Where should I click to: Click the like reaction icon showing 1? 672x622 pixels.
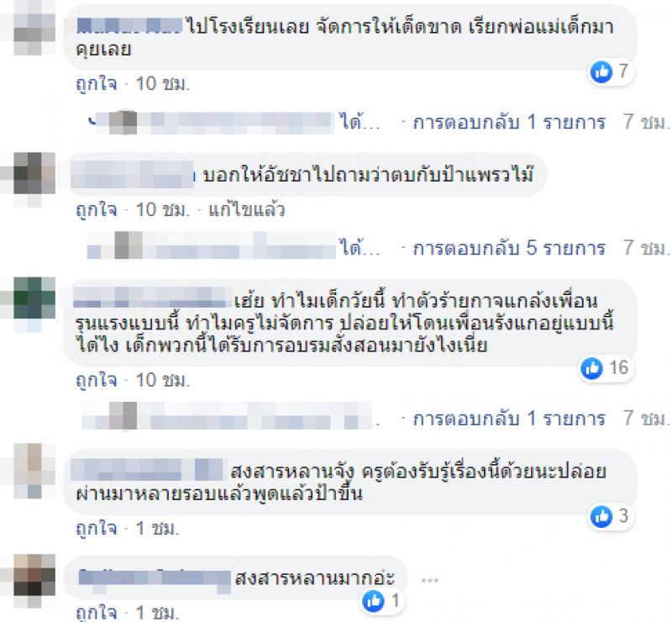point(373,601)
